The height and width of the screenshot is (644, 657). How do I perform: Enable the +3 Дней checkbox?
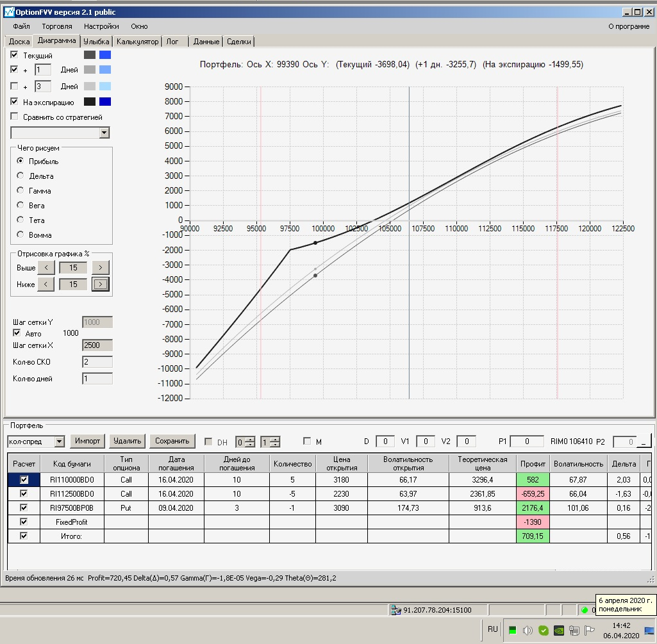(x=14, y=86)
